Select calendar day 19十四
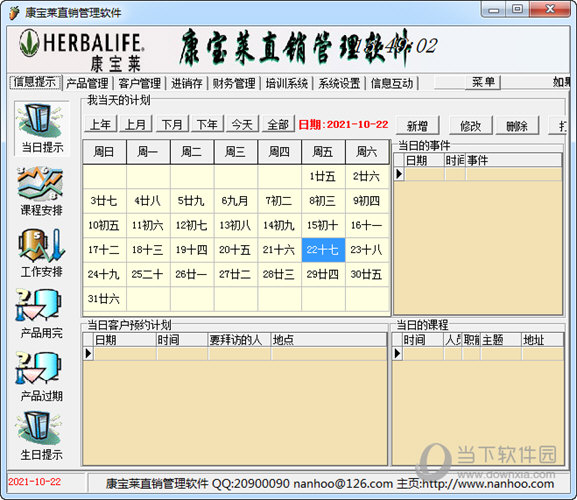 pyautogui.click(x=191, y=250)
